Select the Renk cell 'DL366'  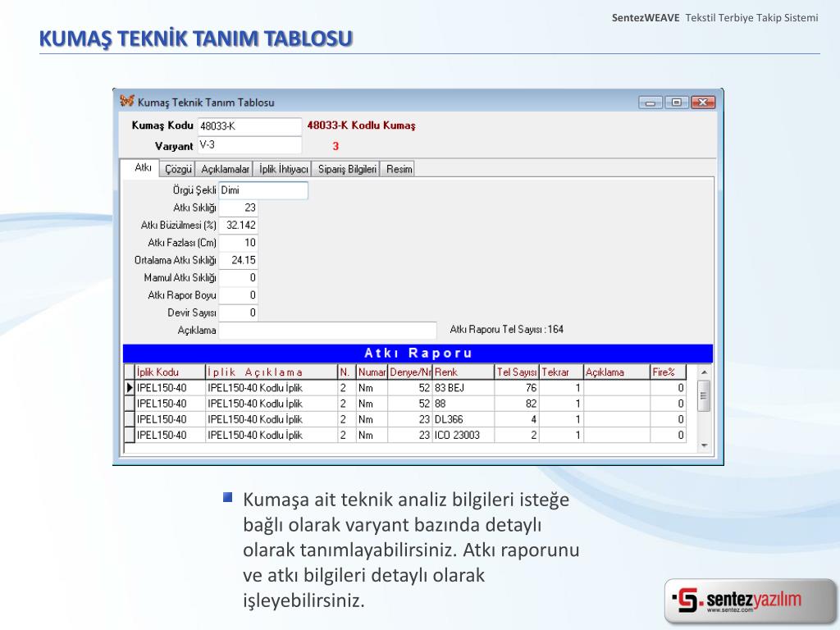pos(463,419)
